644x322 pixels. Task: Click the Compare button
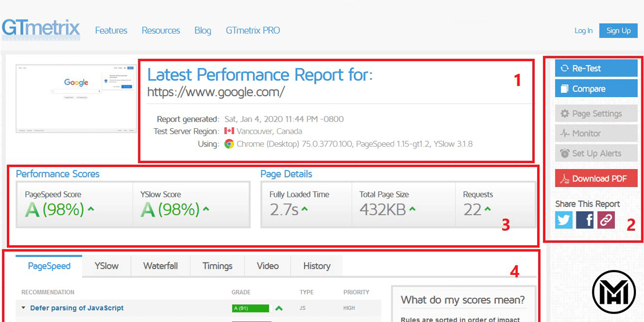[596, 89]
